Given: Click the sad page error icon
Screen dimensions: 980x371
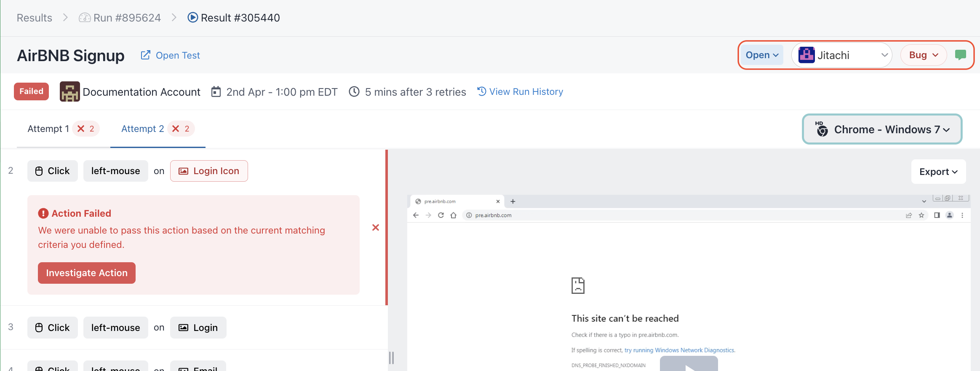Looking at the screenshot, I should (x=578, y=285).
